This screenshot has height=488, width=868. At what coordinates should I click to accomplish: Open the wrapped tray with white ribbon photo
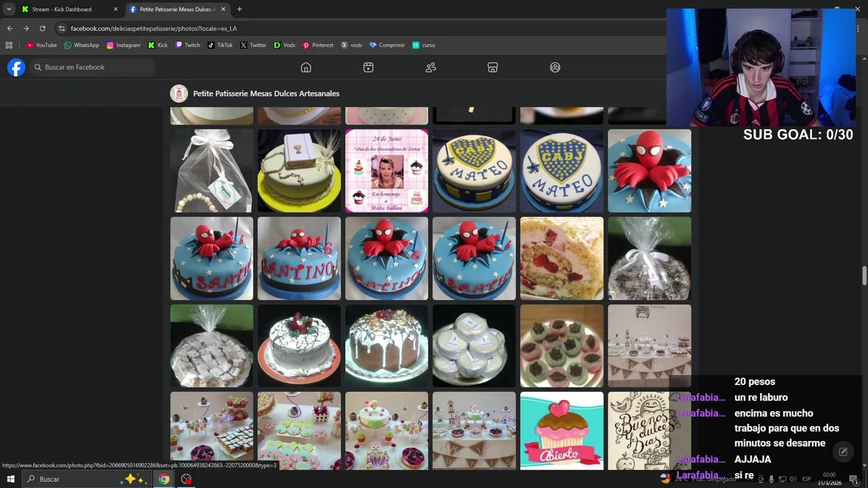pos(649,258)
